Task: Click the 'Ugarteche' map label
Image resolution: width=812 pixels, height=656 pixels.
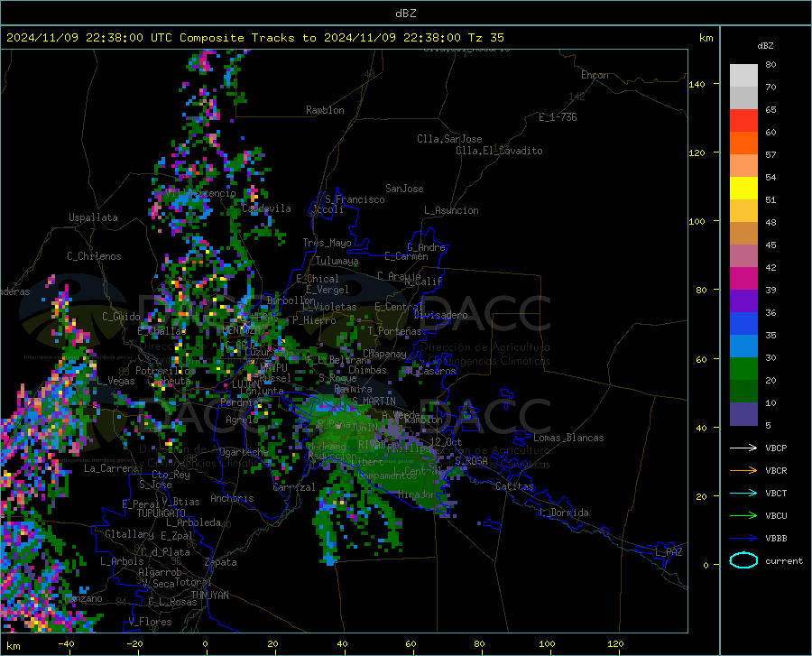Action: [x=244, y=452]
